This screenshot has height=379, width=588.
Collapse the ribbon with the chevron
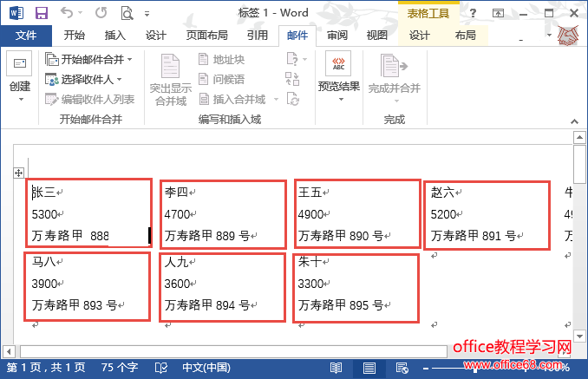click(574, 121)
